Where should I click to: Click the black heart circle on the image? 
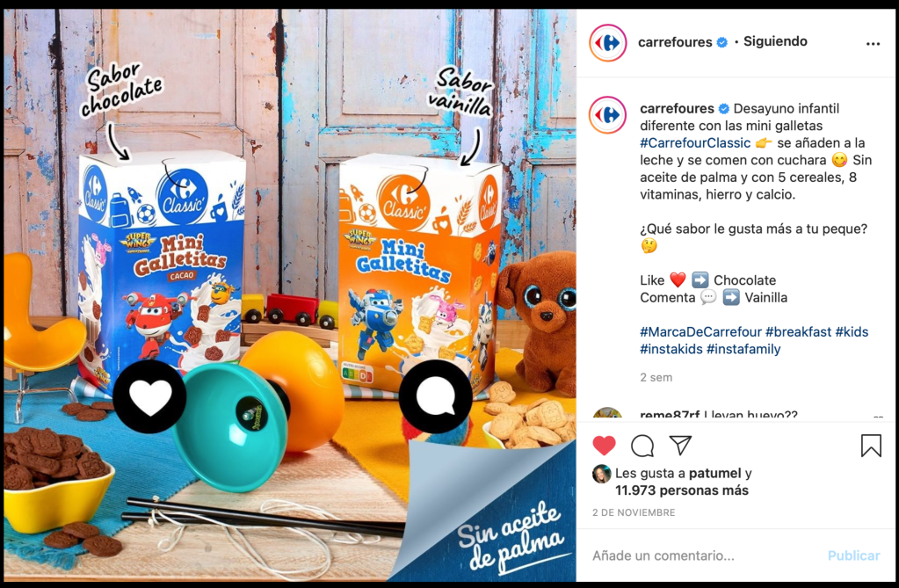click(149, 396)
